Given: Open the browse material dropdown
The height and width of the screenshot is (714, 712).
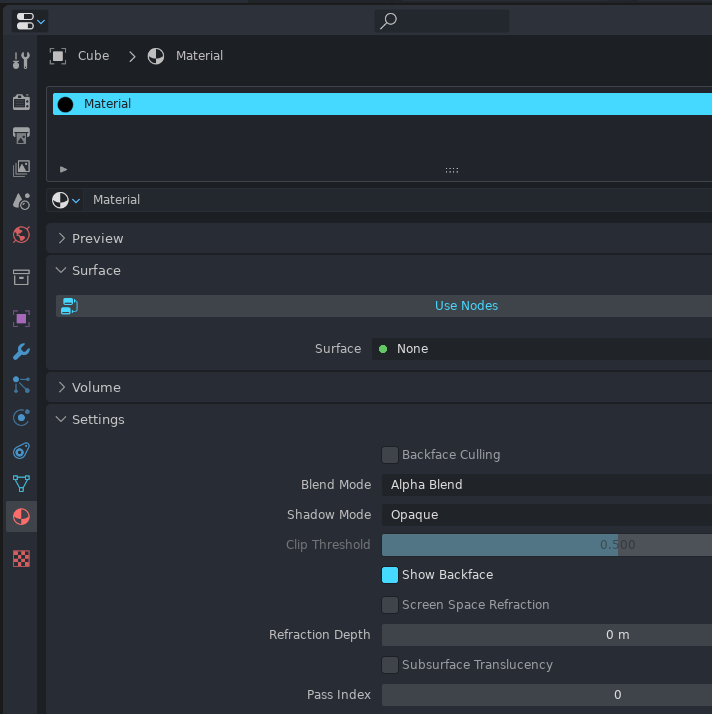Looking at the screenshot, I should (65, 200).
